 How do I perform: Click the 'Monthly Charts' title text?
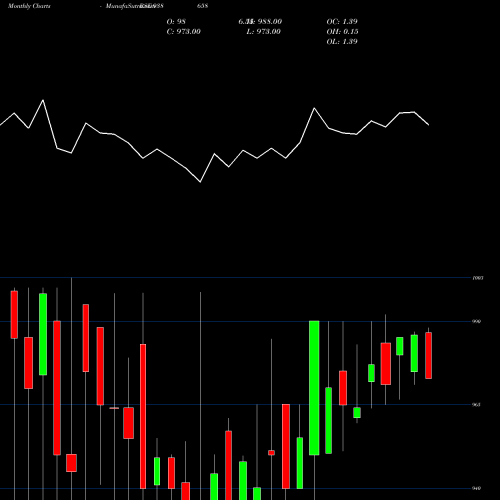click(29, 6)
